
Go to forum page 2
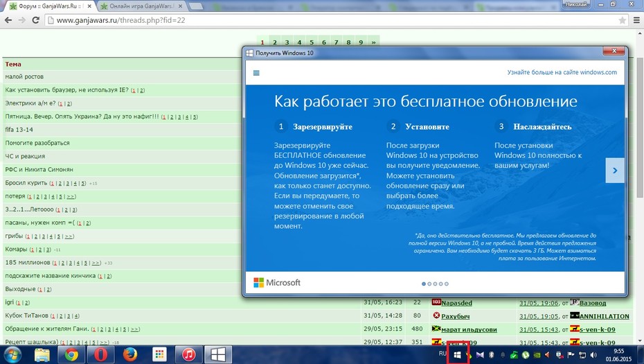click(x=275, y=42)
